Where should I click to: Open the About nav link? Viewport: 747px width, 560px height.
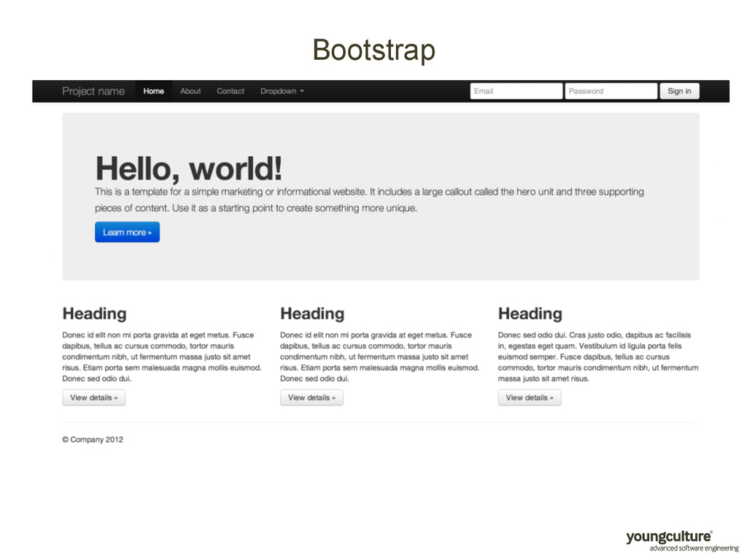coord(190,91)
